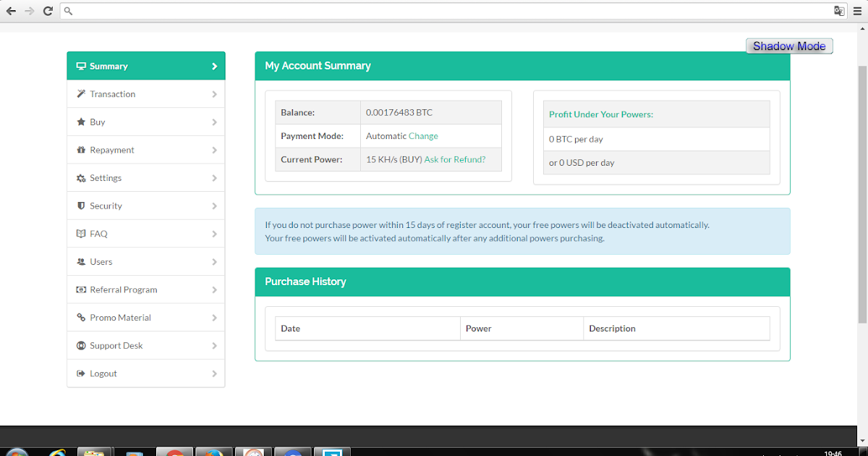Screen dimensions: 868x456
Task: Click the lifebuoy icon next to Support Desk
Action: point(81,345)
